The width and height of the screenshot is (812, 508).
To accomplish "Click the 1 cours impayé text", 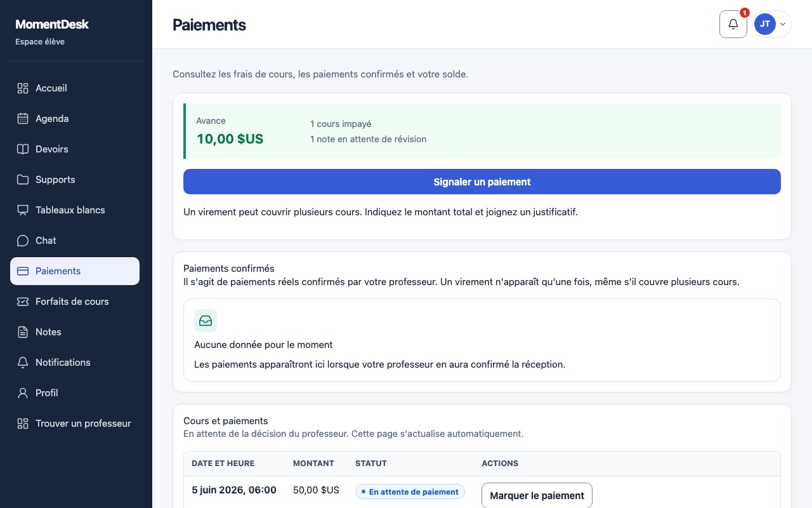I will [341, 124].
